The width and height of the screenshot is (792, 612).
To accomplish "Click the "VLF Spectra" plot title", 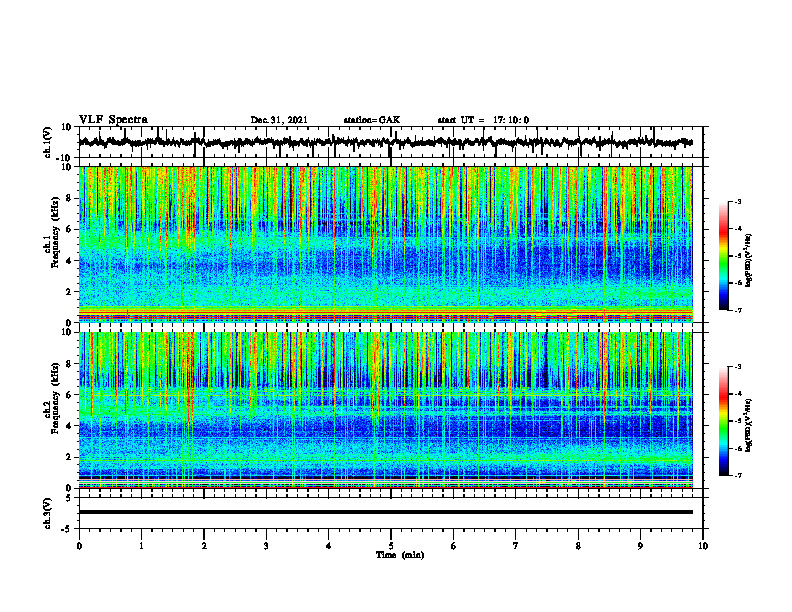I will (113, 120).
